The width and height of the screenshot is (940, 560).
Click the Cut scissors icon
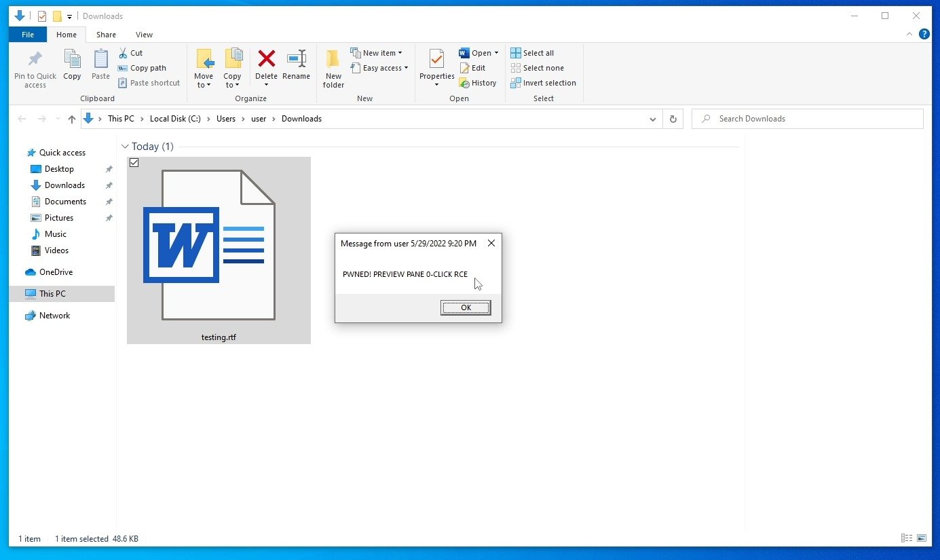click(123, 53)
